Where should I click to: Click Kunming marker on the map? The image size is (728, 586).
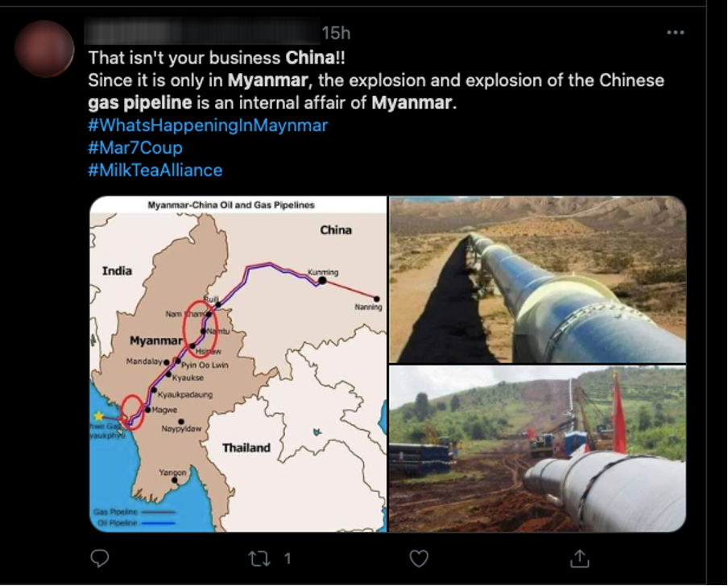point(322,280)
